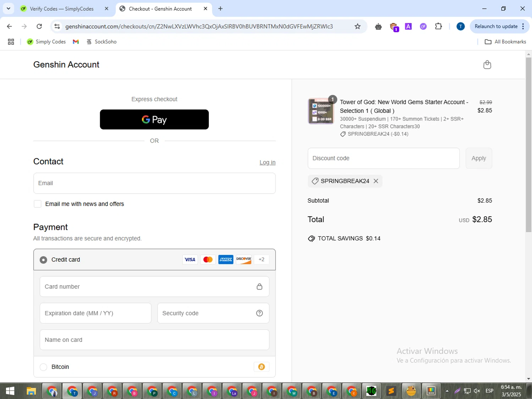Show hidden system tray icons
This screenshot has width=532, height=399.
click(447, 391)
